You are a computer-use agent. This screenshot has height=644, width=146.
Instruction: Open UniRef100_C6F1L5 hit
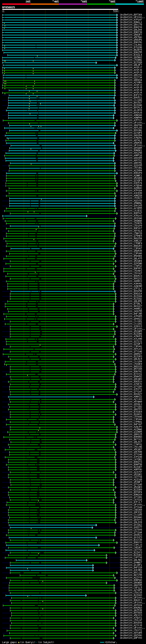[131, 588]
